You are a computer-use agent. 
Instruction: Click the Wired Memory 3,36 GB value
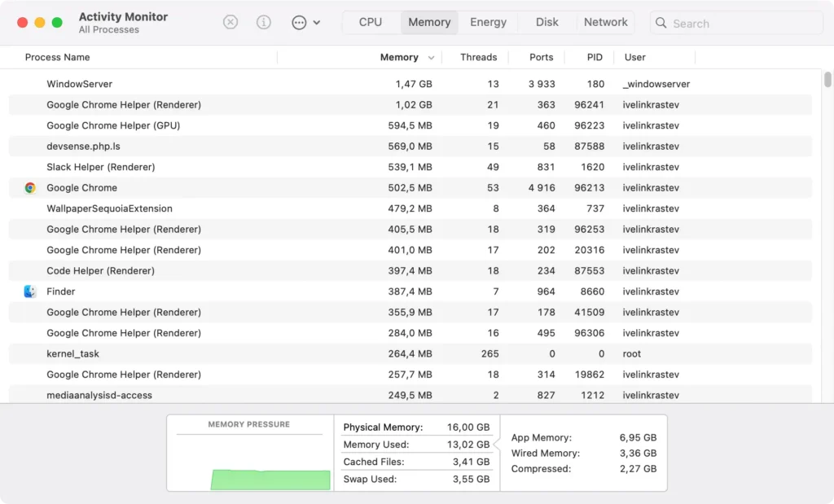[x=638, y=453]
